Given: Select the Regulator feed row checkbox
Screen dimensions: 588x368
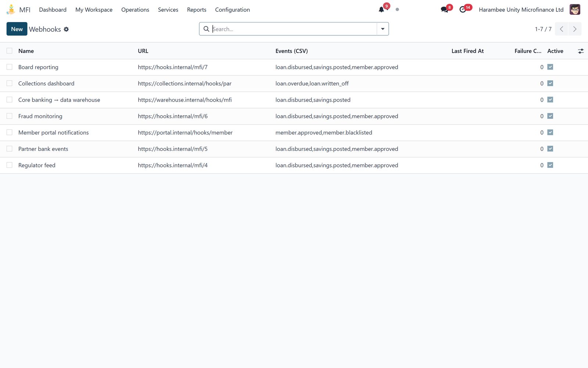Looking at the screenshot, I should coord(10,165).
